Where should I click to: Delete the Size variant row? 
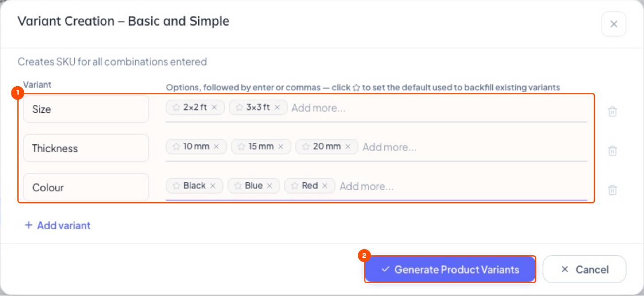point(613,111)
